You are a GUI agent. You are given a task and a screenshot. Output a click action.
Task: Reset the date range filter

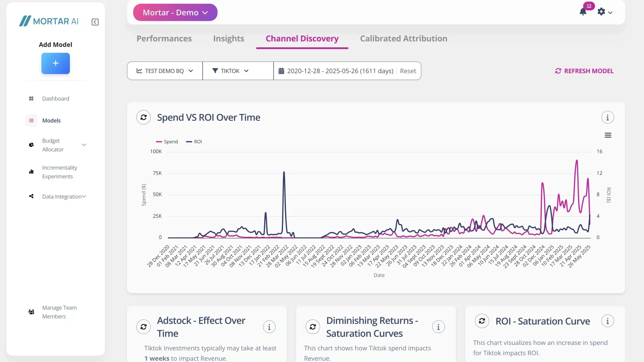408,71
